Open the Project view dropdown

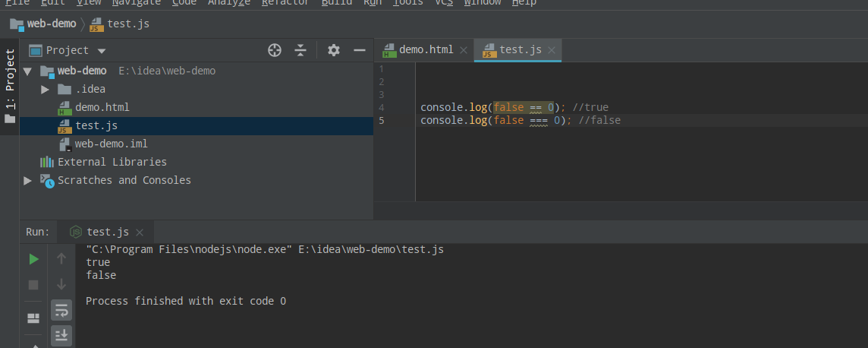pos(102,51)
